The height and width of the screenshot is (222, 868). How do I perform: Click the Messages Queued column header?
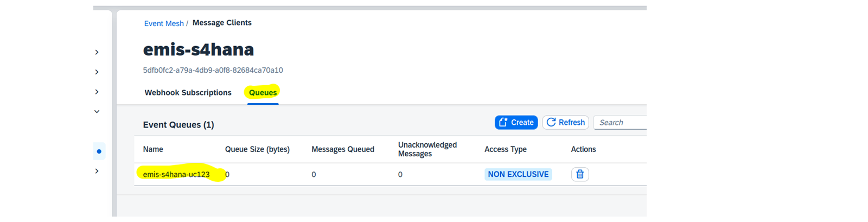(x=343, y=149)
